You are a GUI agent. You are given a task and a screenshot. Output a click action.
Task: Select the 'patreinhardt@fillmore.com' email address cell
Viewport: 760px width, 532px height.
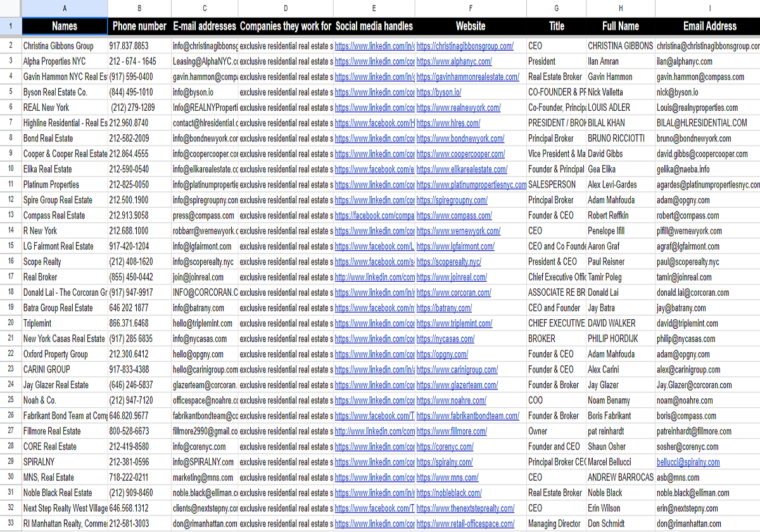707,431
